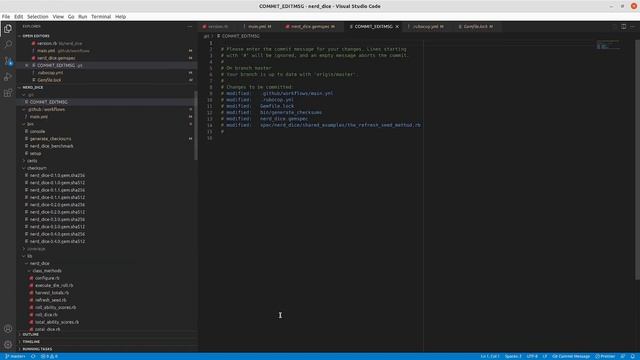Expand the certs folder

[32, 161]
